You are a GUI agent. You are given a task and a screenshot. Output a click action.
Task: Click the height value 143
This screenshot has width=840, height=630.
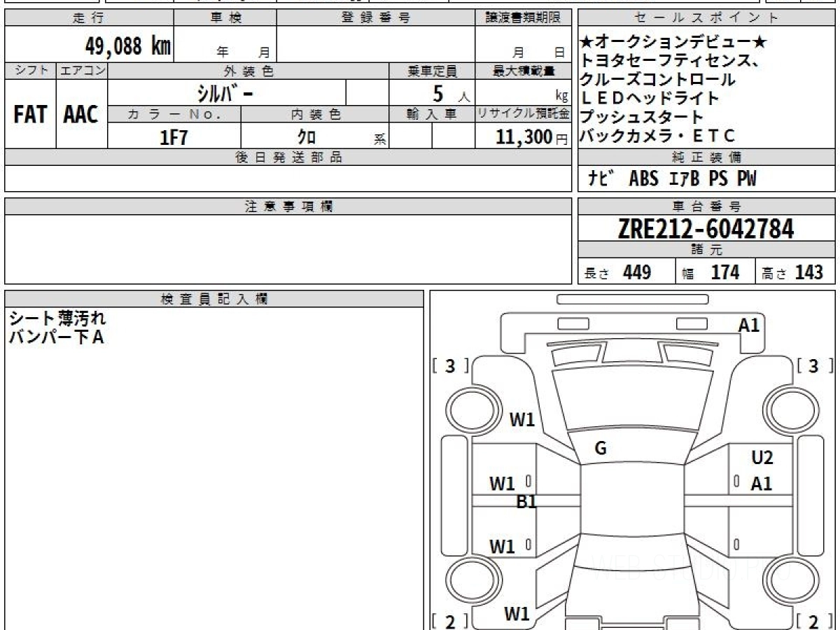pos(808,272)
